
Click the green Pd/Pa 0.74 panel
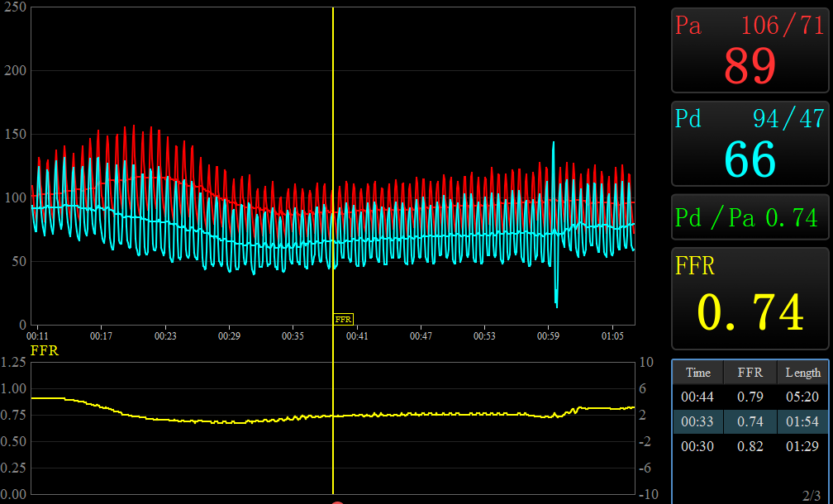coord(750,217)
